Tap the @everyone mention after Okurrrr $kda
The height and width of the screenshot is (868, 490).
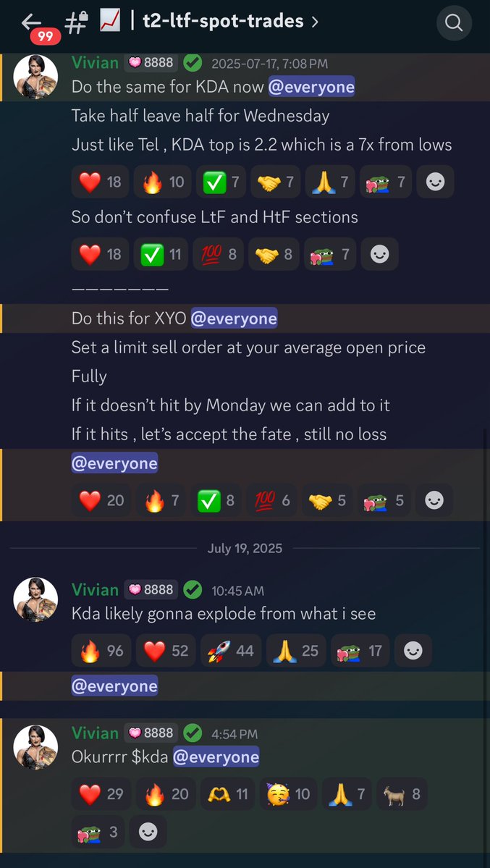(x=216, y=757)
